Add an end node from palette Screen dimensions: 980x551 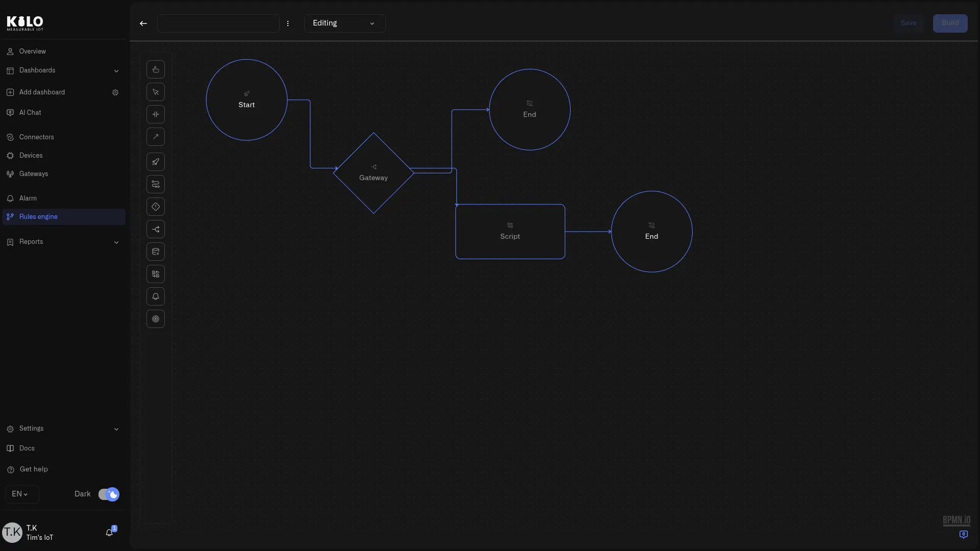156,184
